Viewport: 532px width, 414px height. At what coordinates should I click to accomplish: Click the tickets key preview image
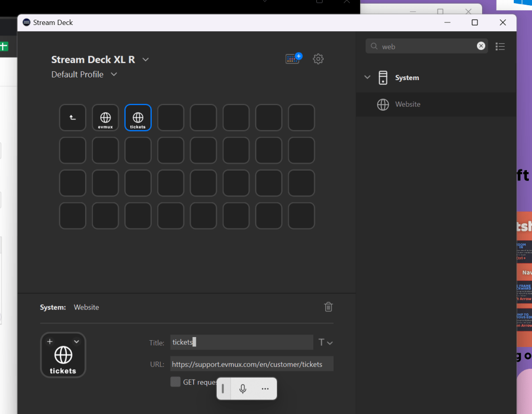(63, 355)
